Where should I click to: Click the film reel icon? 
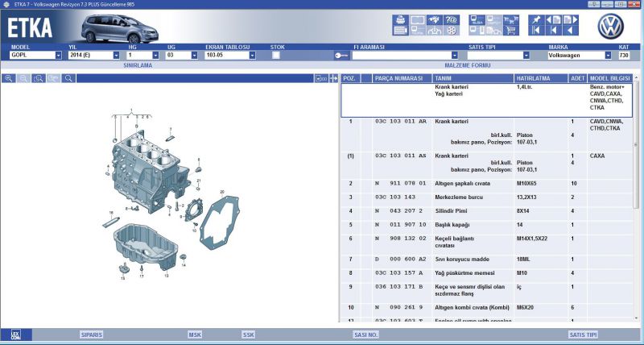[452, 30]
